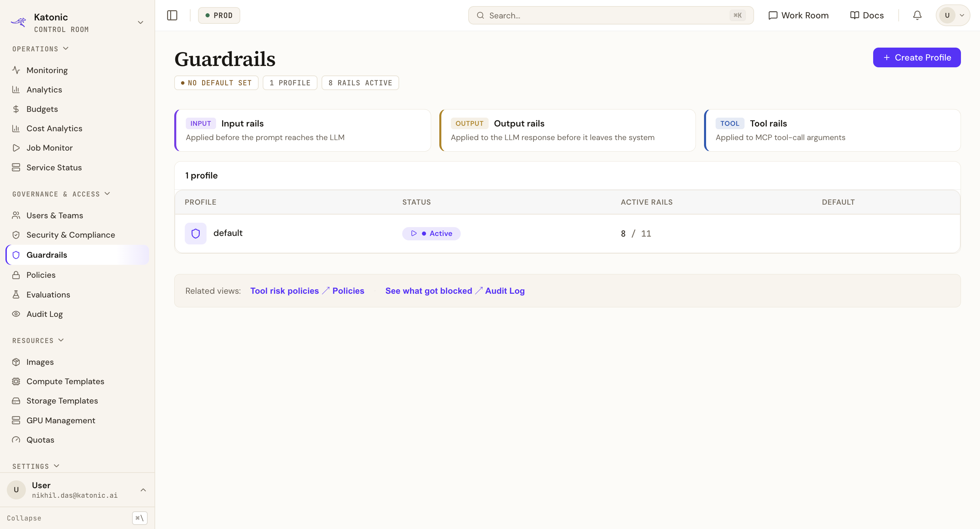Screen dimensions: 980x529
Task: Click the shield icon of default profile row
Action: point(196,233)
